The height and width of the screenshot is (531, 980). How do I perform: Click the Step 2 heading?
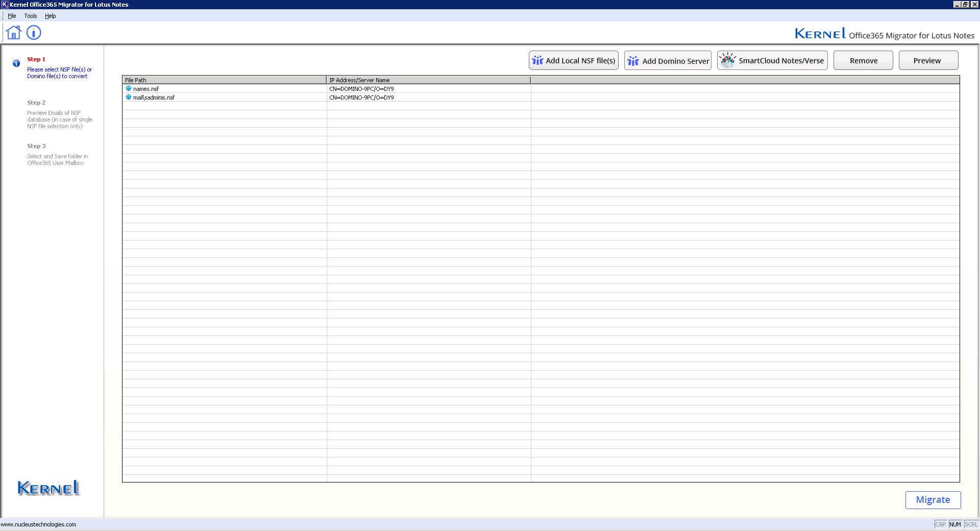coord(36,103)
